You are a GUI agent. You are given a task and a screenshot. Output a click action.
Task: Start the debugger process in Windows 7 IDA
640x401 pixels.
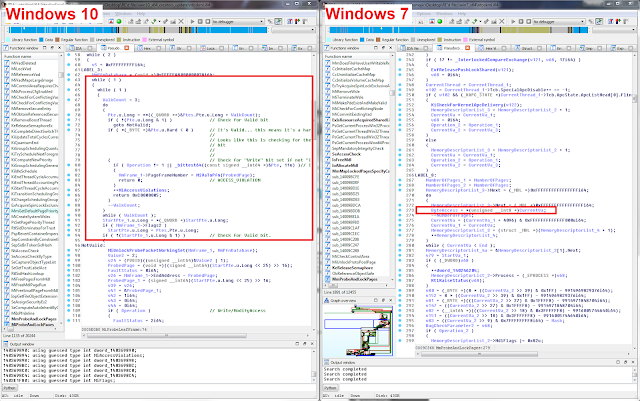pyautogui.click(x=513, y=21)
